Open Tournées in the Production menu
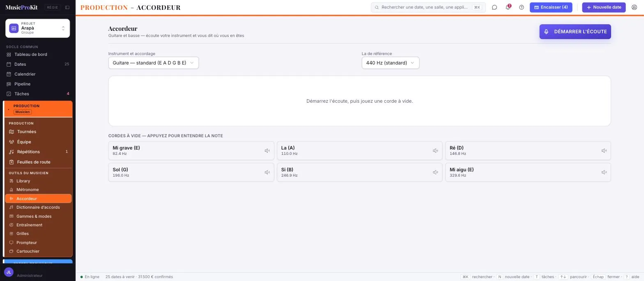Viewport: 644px width, 281px height. [39, 131]
